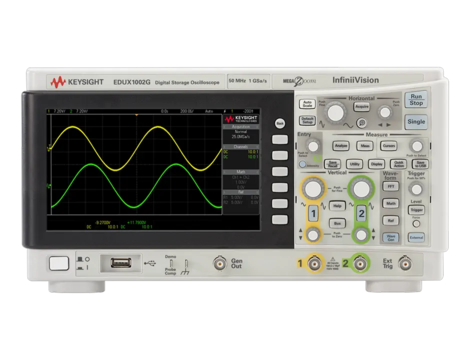470x360 pixels.
Task: Select the Trigger Level knob
Action: (x=416, y=189)
